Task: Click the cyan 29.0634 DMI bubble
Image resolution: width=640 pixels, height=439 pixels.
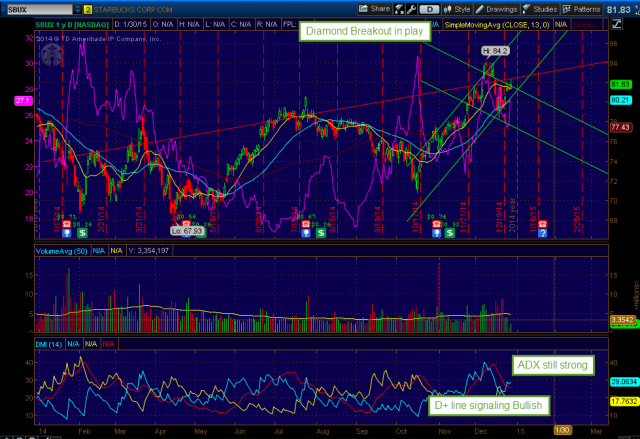Action: (624, 382)
